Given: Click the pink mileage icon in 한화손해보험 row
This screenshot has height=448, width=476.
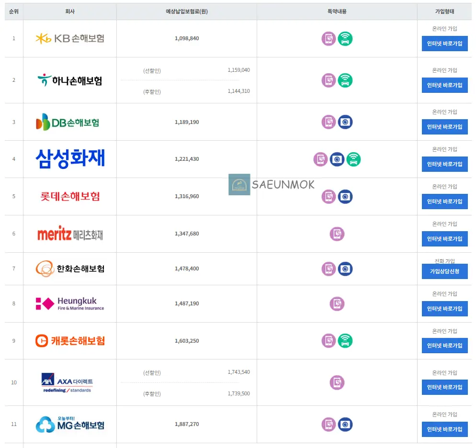Looking at the screenshot, I should click(x=329, y=269).
